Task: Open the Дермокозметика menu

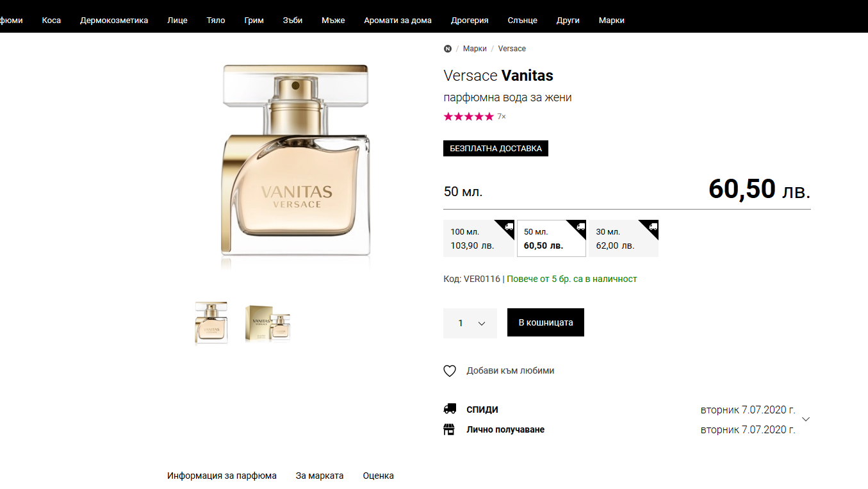Action: pyautogui.click(x=114, y=20)
